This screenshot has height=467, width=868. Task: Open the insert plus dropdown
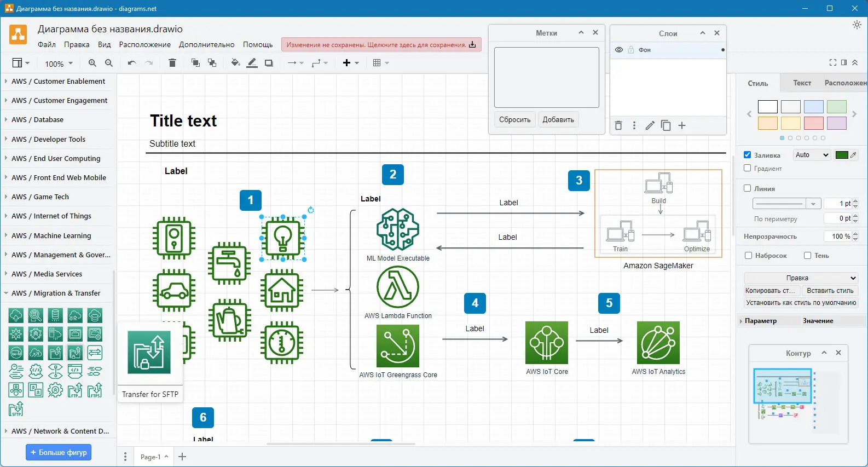(x=351, y=63)
